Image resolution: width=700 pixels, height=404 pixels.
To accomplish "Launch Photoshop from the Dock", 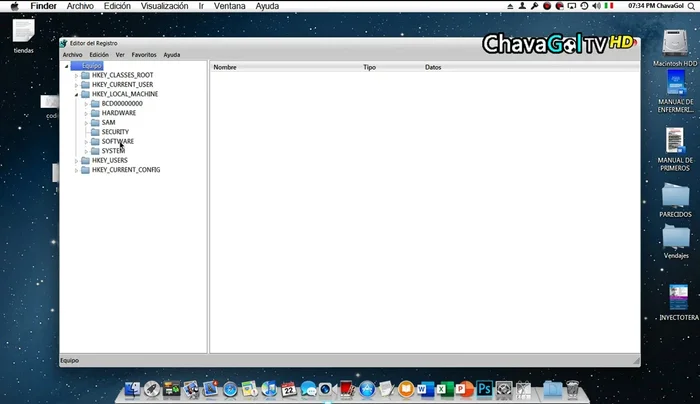I will coord(484,389).
